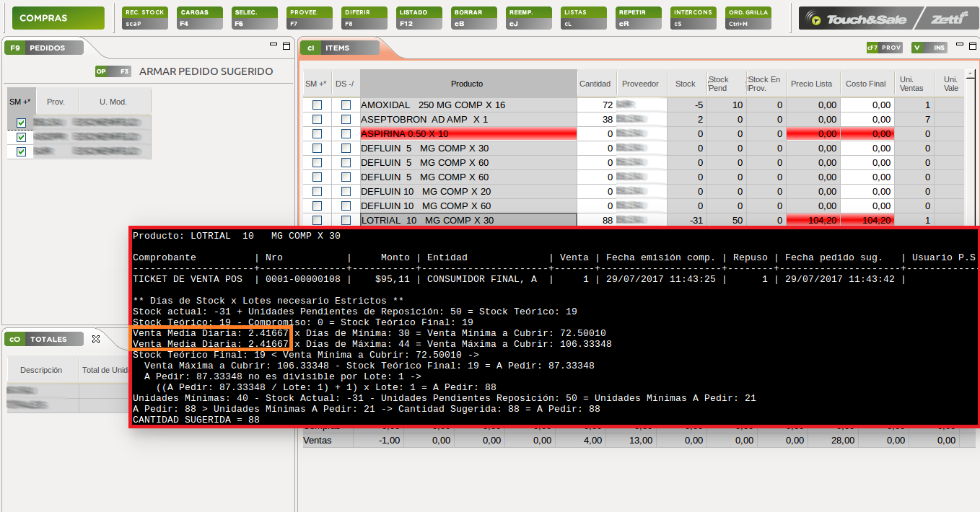
Task: Uncheck the first provider checkbox in Pedidos
Action: pyautogui.click(x=21, y=123)
